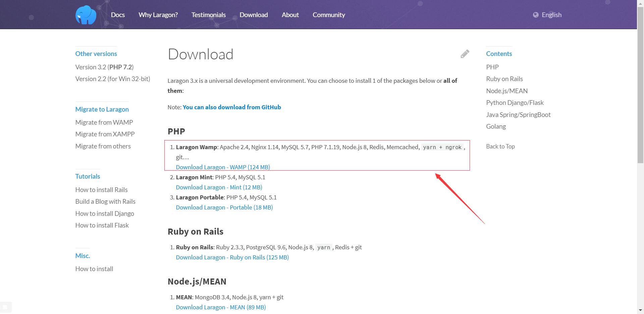Image resolution: width=644 pixels, height=314 pixels.
Task: Open Version 3.2 (PHP 7.2) link
Action: click(x=104, y=67)
